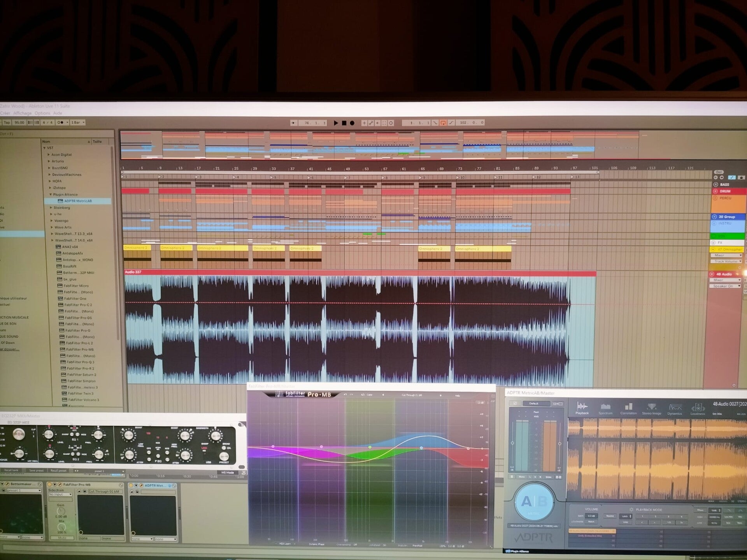
Task: Open the Créer menu
Action: click(5, 113)
